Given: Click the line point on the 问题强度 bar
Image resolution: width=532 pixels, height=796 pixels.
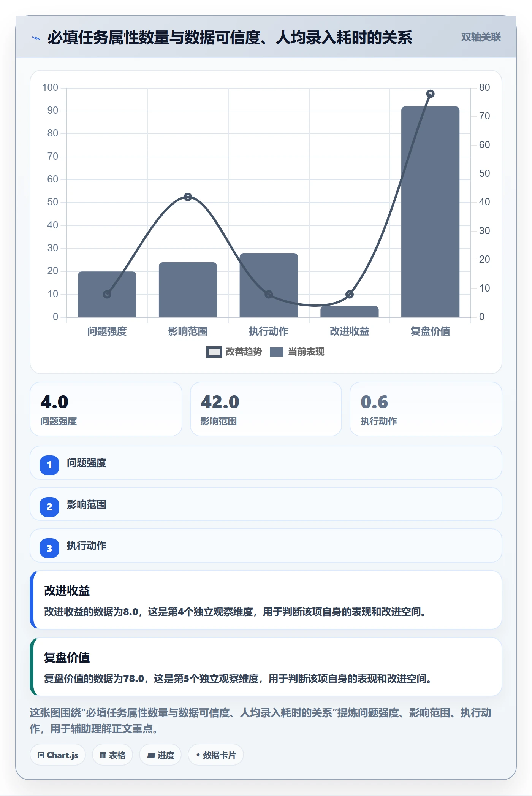Looking at the screenshot, I should [107, 294].
